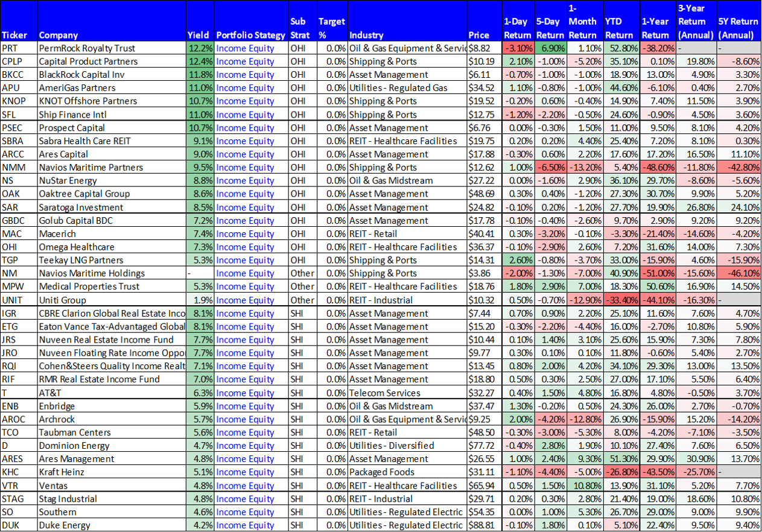The width and height of the screenshot is (762, 532).
Task: Select company cell Ship Finance Intl
Action: pos(112,115)
